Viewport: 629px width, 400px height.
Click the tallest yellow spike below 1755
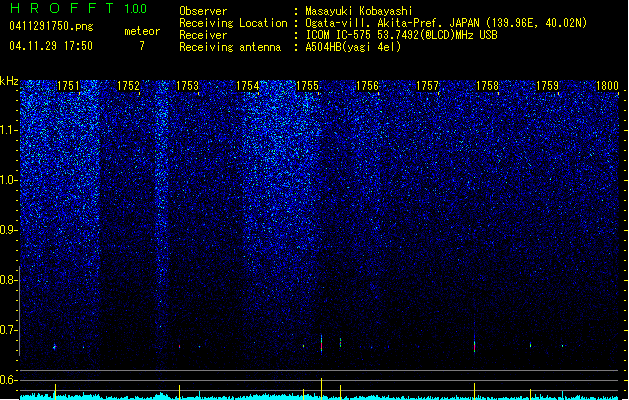pos(321,388)
